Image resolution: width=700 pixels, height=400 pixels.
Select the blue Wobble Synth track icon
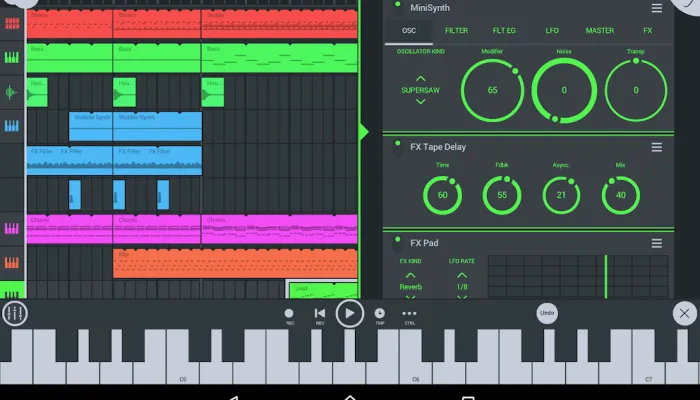tap(12, 126)
